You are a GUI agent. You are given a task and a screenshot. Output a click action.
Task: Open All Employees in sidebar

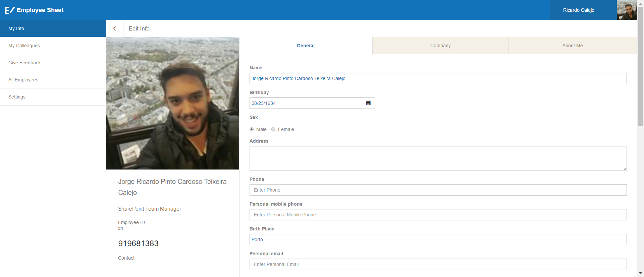pos(53,80)
